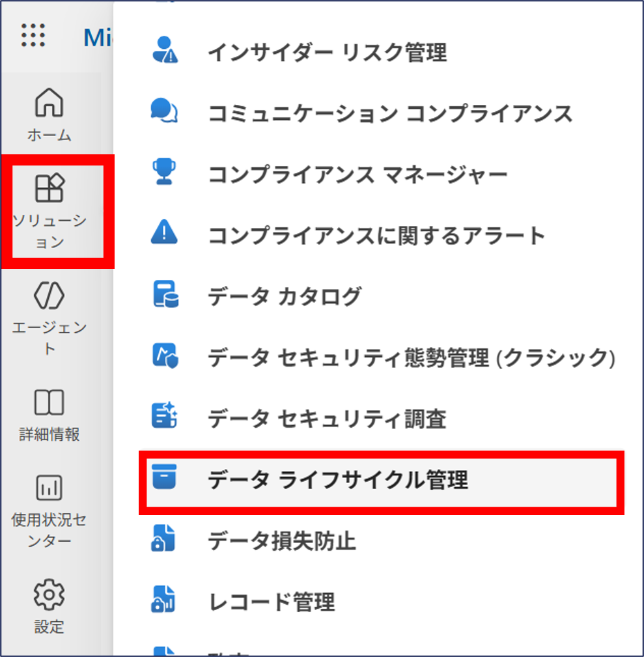Click the 詳細情報 book icon in sidebar
Screen dimensions: 644x657
pos(49,402)
